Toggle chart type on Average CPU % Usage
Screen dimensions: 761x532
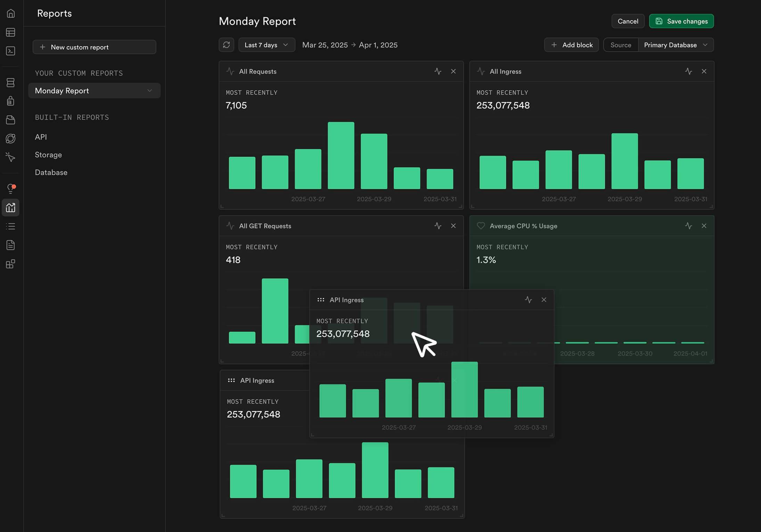[x=688, y=226]
